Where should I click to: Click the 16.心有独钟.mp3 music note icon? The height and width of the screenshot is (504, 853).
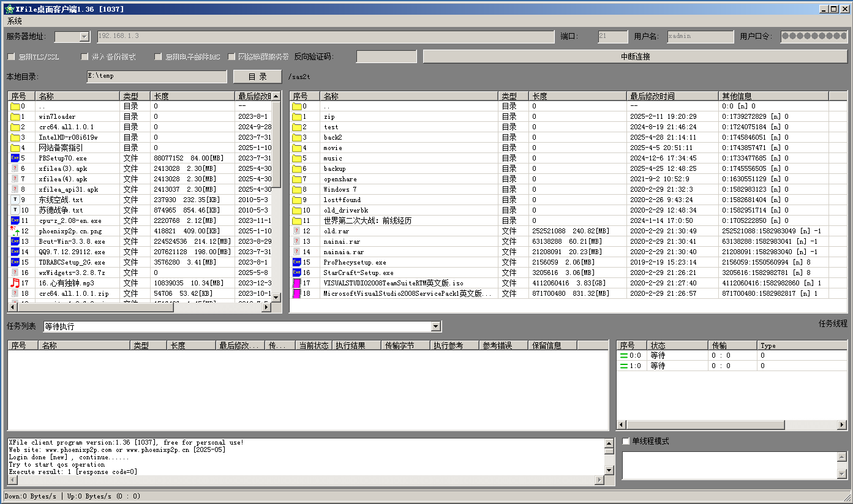tap(15, 283)
